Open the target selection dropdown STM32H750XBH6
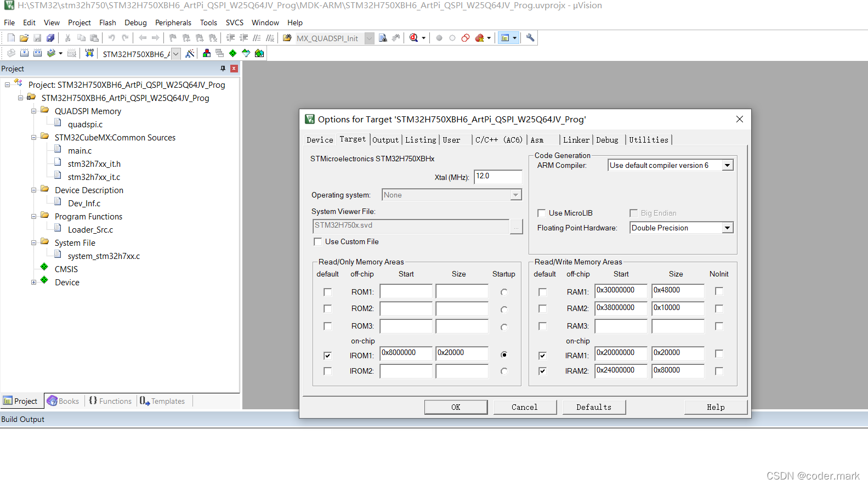Screen dimensions: 868x485 [x=176, y=54]
